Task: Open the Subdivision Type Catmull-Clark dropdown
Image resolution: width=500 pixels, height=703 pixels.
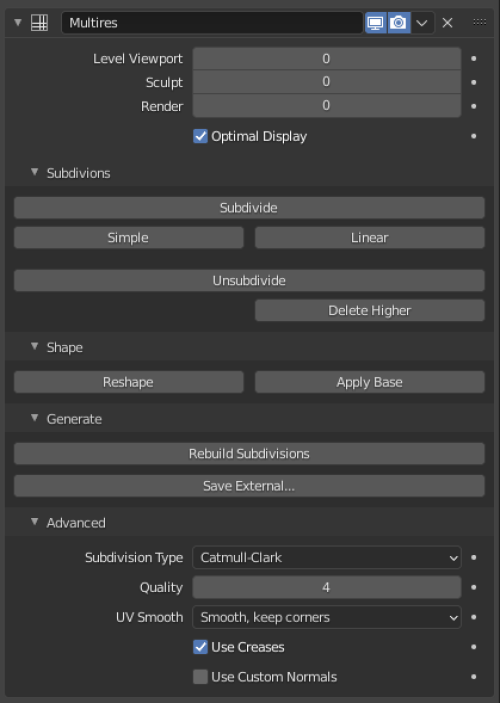Action: pos(326,557)
